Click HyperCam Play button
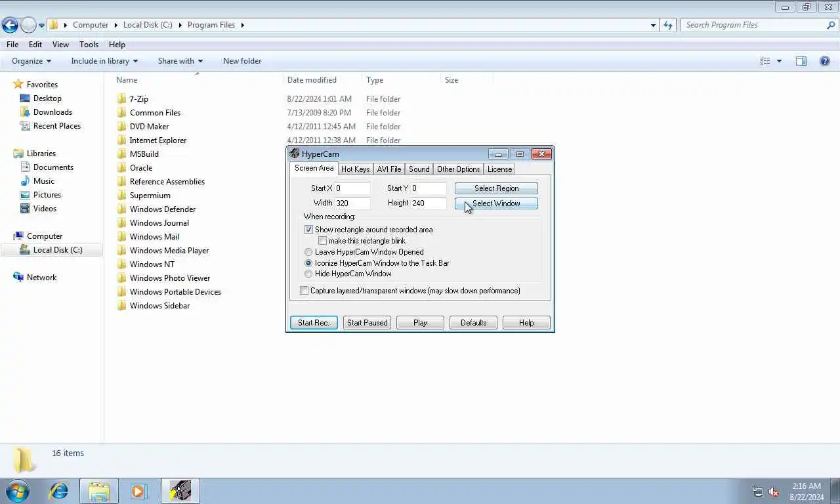The width and height of the screenshot is (840, 504). click(x=420, y=323)
